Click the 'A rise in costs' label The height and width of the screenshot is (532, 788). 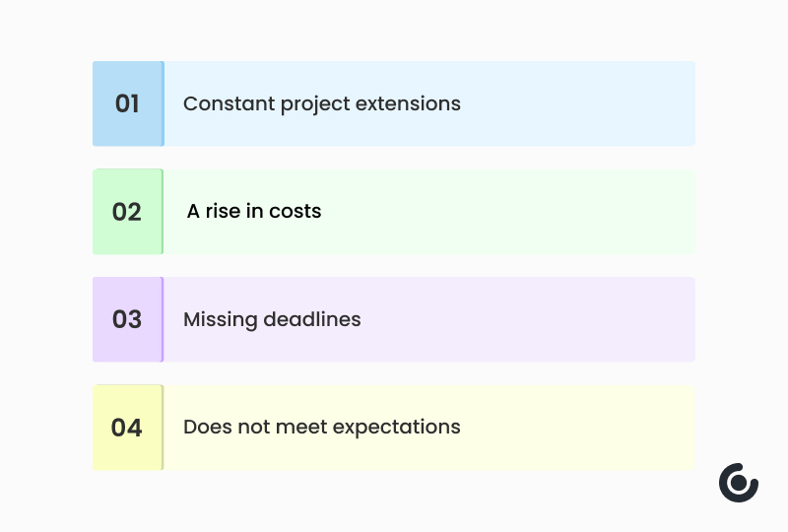point(254,211)
